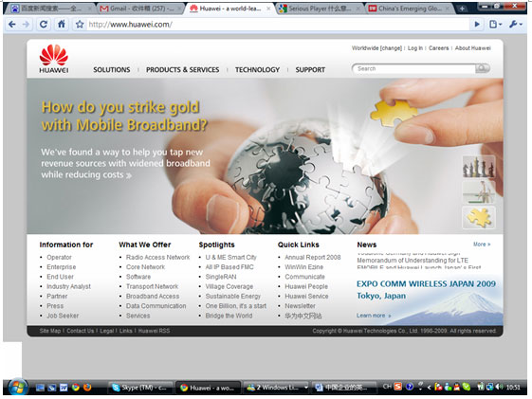
Task: Click the Log In link
Action: click(415, 48)
